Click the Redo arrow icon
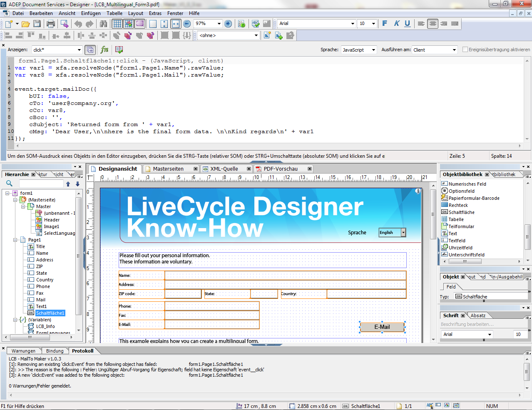Image resolution: width=532 pixels, height=410 pixels. tap(89, 24)
